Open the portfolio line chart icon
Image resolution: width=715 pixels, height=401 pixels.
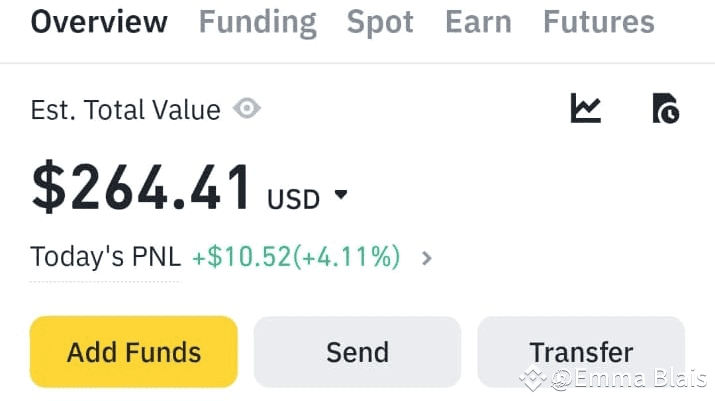pos(586,108)
